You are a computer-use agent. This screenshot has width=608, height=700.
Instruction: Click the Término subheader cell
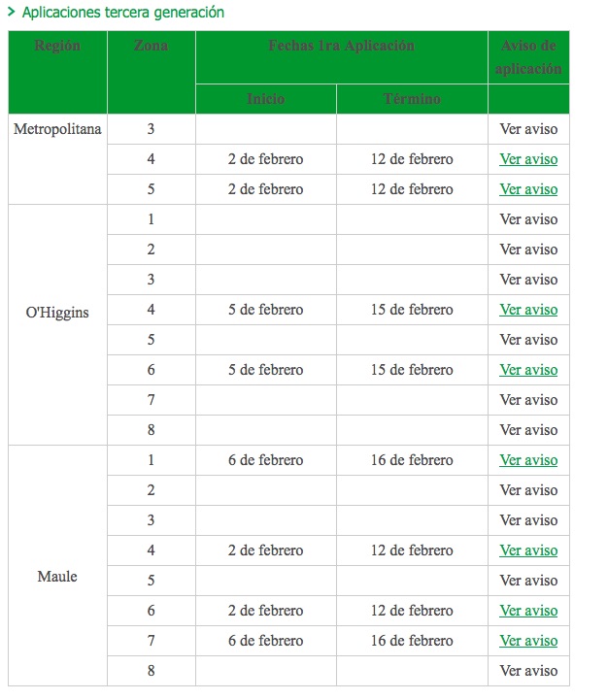tap(412, 99)
